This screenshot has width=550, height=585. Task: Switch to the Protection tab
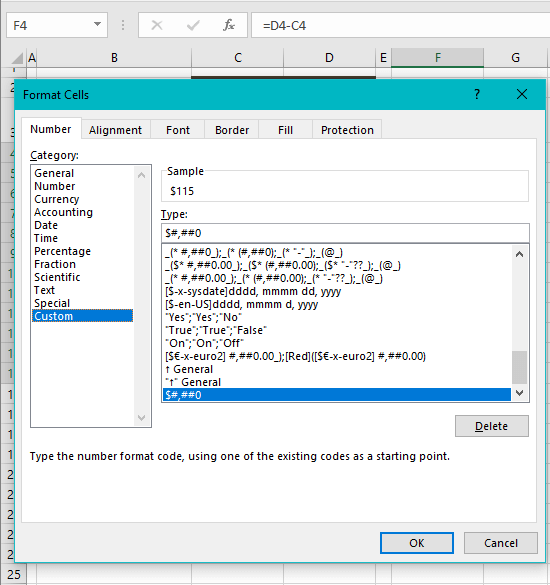coord(347,130)
